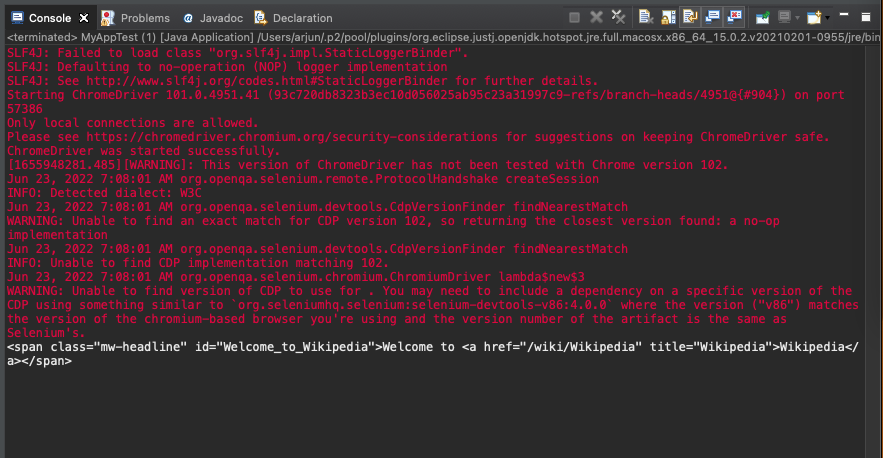Open Display Selected Console dropdown arrow

click(x=799, y=18)
